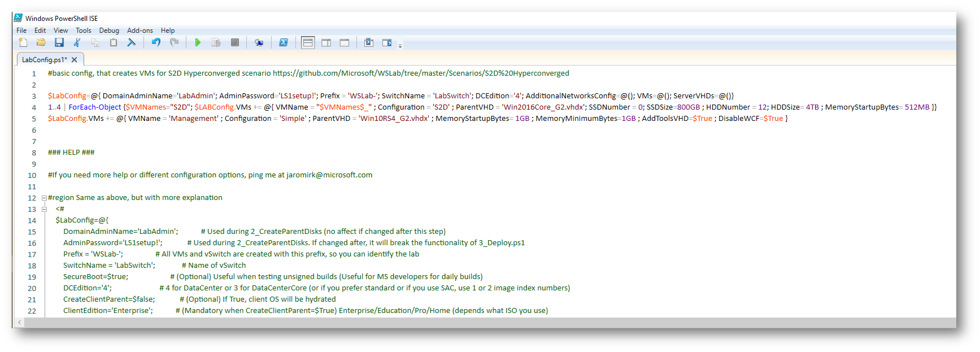Click 'SecureBoot=$true;' on line 19
The height and width of the screenshot is (352, 980).
96,277
